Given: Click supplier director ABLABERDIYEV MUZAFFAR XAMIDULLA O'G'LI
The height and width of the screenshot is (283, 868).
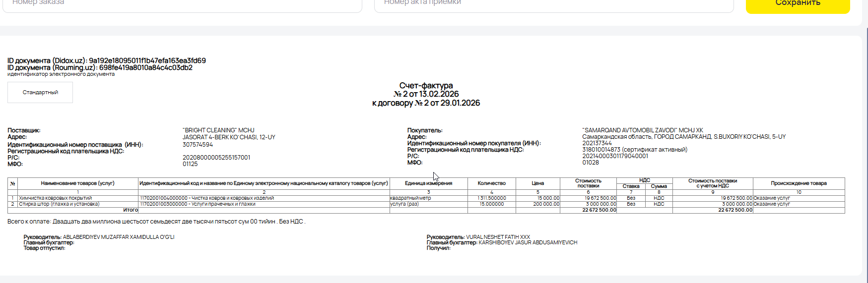Looking at the screenshot, I should [x=119, y=237].
